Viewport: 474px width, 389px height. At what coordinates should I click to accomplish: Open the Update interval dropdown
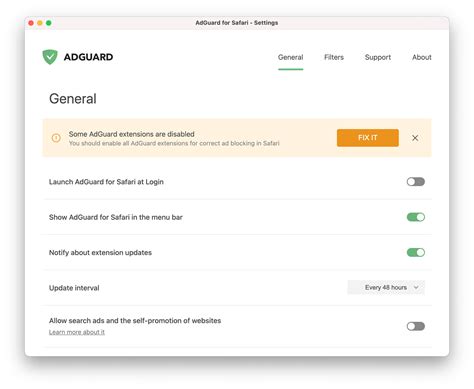pos(386,287)
